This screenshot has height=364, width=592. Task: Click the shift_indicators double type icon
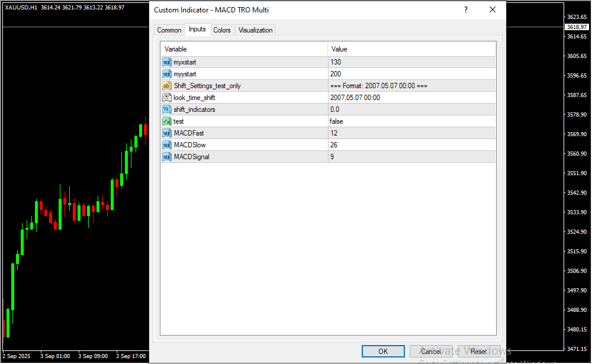(166, 109)
